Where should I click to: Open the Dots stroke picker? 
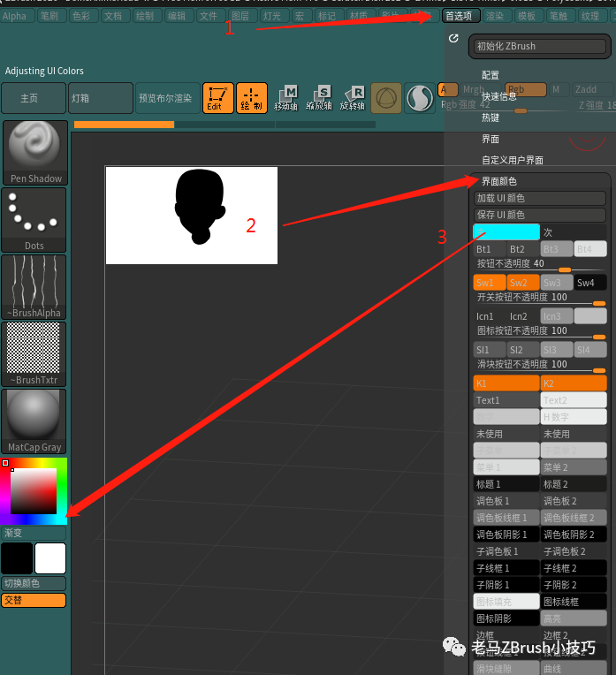tap(34, 220)
